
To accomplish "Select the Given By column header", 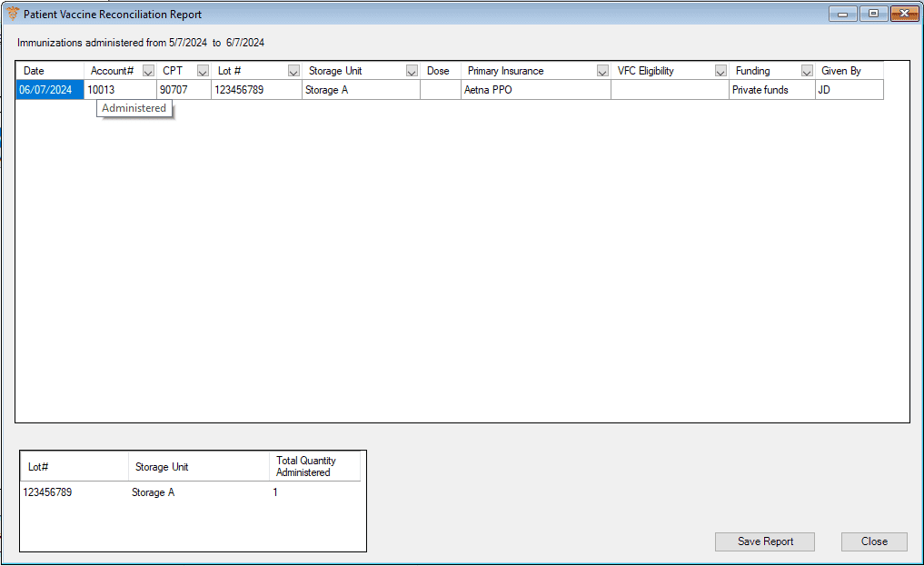I will point(849,71).
